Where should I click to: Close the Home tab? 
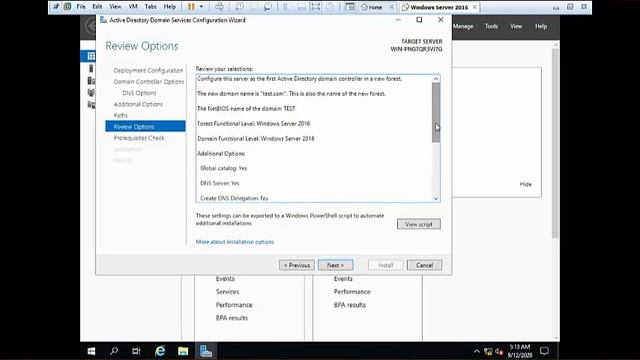click(x=391, y=7)
